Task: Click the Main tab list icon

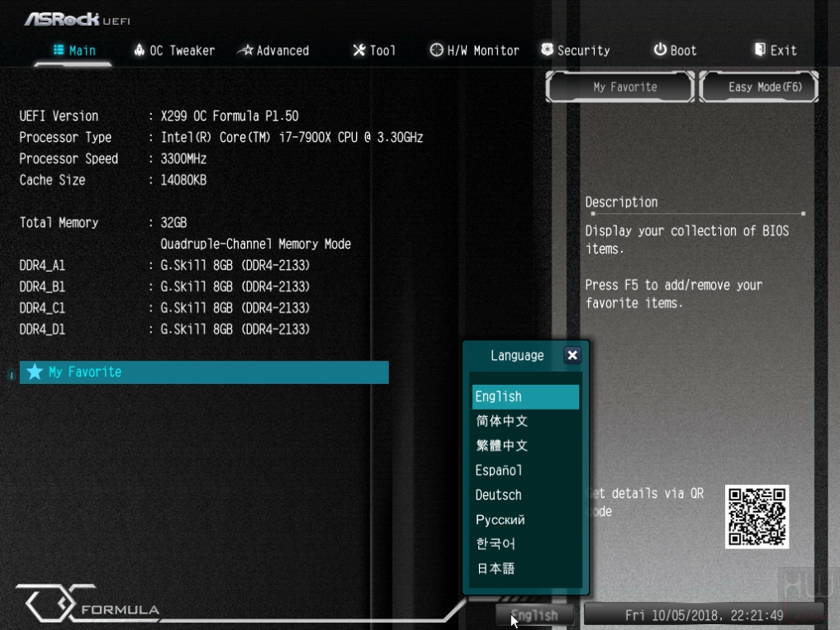Action: point(59,50)
